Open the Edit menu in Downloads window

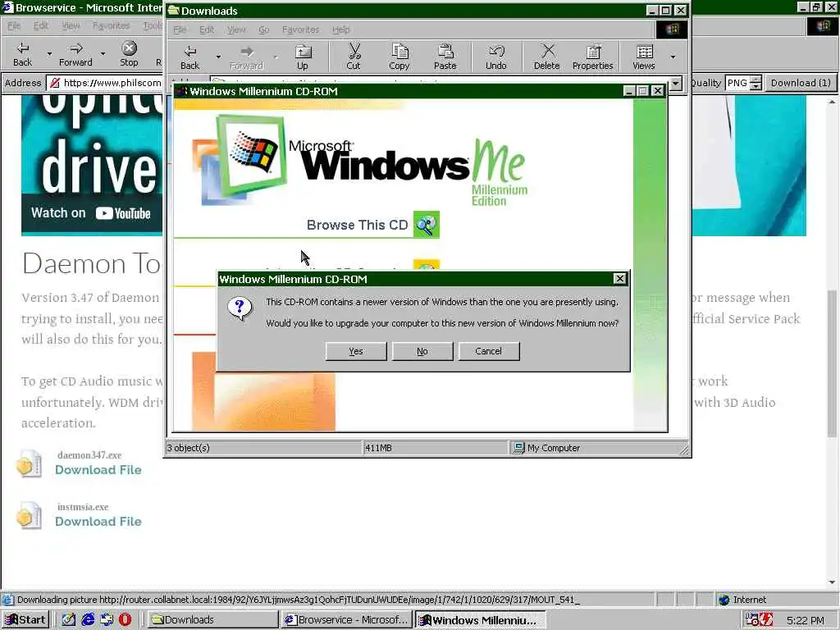point(207,30)
